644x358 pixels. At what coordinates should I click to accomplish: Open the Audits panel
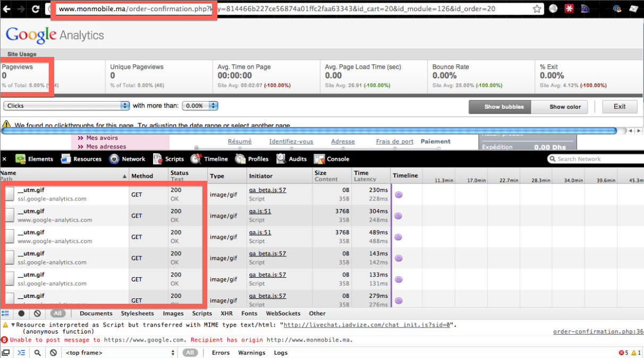291,159
